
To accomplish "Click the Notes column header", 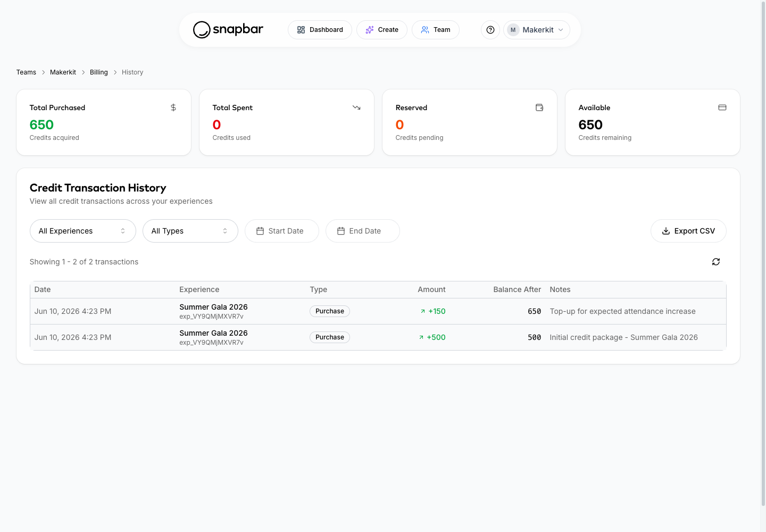I will 560,289.
